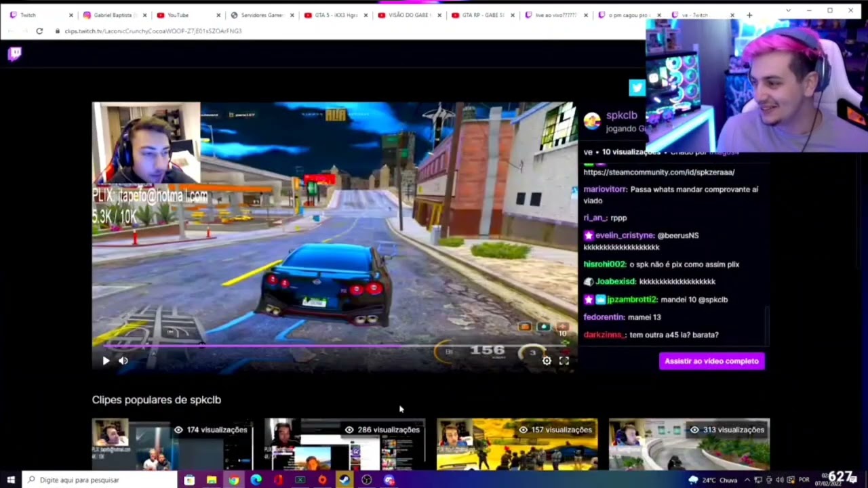Open Steam from taskbar
The height and width of the screenshot is (488, 868).
[x=344, y=480]
